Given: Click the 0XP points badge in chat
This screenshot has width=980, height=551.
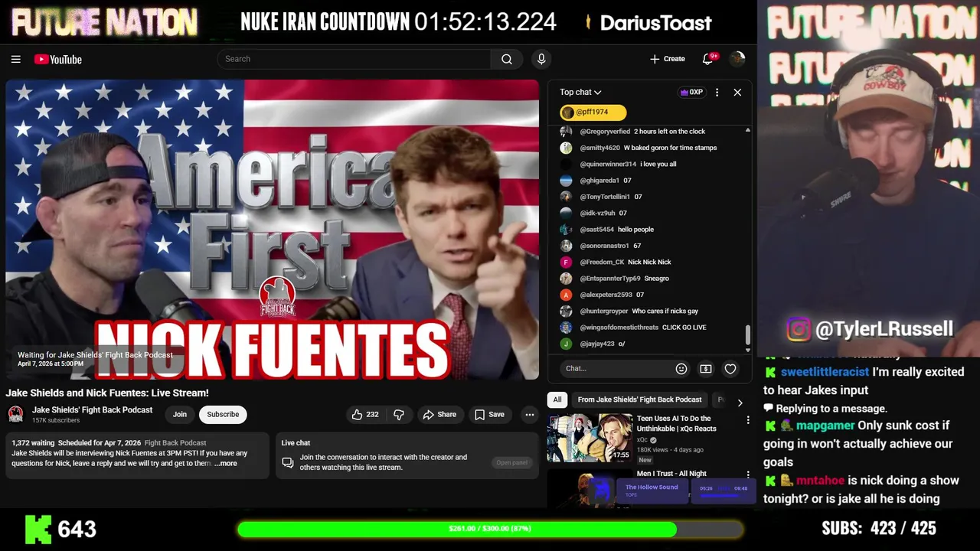Looking at the screenshot, I should coord(691,92).
